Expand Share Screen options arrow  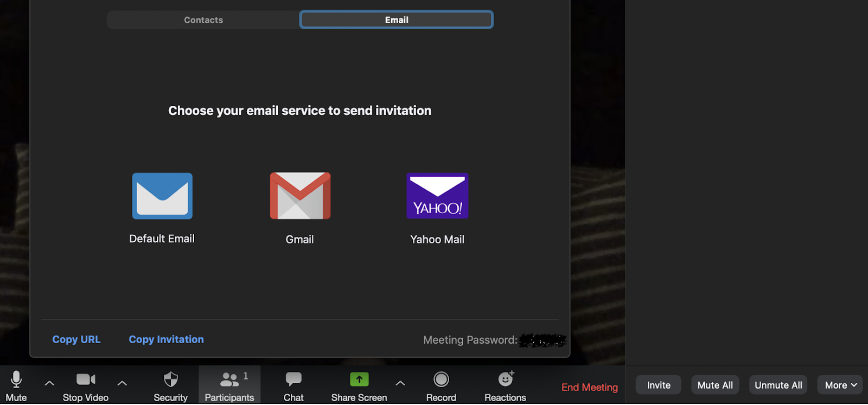coord(400,383)
